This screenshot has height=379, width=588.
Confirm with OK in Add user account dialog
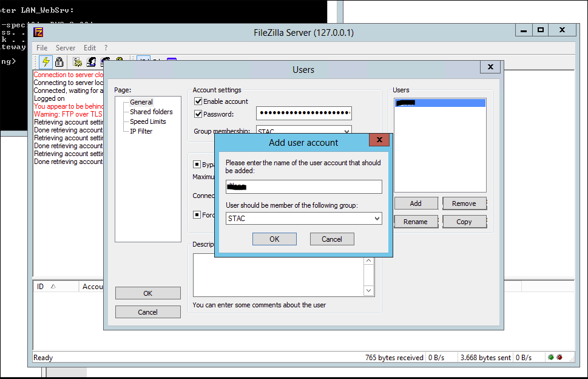pyautogui.click(x=274, y=239)
